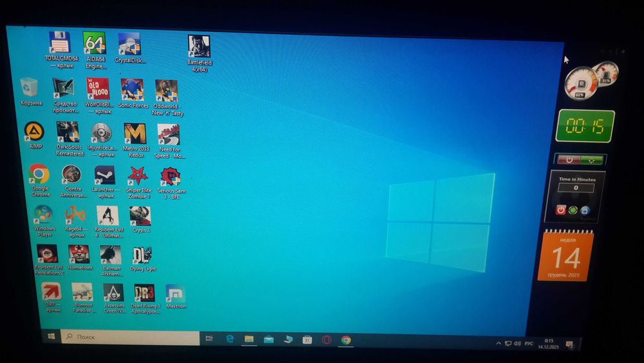Open the Windows Start menu
This screenshot has height=363, width=644.
click(52, 337)
